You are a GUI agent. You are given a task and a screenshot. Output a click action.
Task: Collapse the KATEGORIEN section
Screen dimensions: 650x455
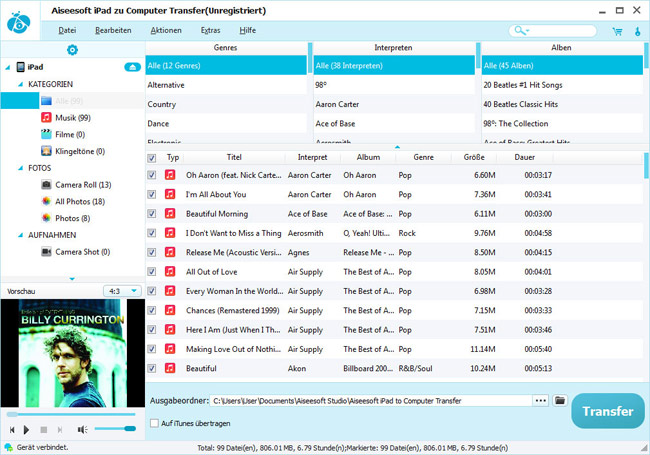tap(20, 84)
